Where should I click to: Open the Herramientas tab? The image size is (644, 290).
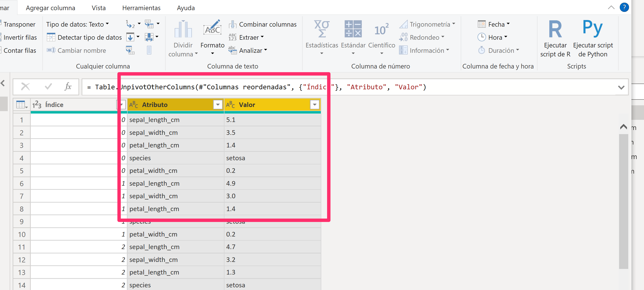tap(141, 8)
